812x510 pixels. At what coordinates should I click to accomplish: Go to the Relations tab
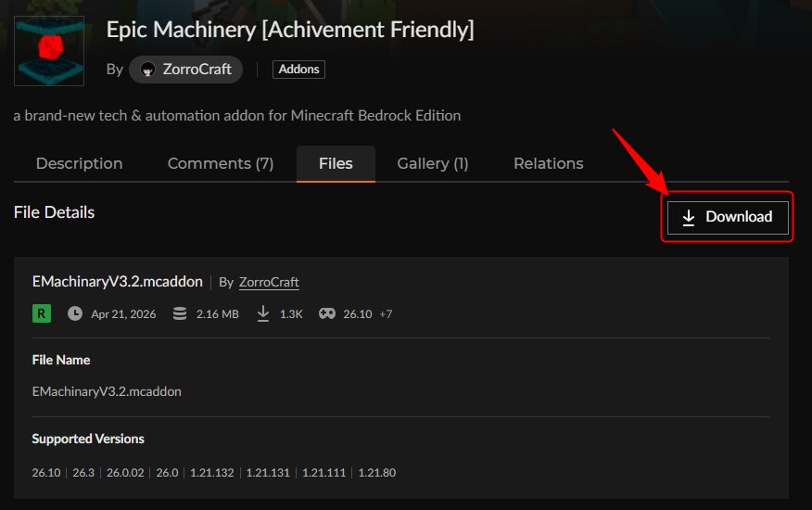pyautogui.click(x=548, y=163)
